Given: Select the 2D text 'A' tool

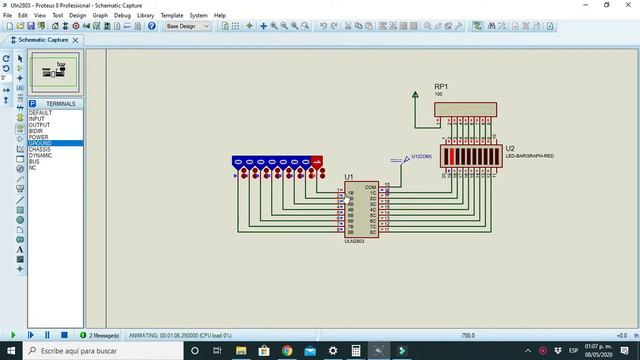Looking at the screenshot, I should pos(20,249).
